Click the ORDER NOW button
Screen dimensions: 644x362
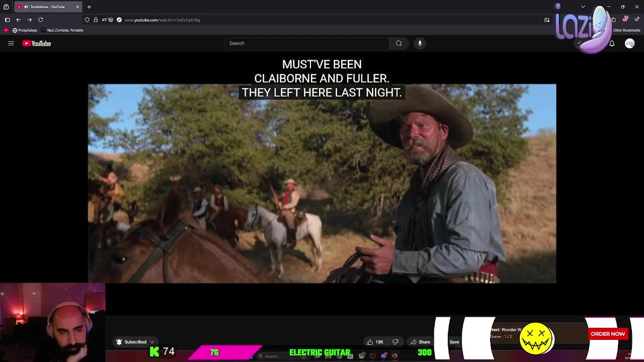tap(608, 334)
